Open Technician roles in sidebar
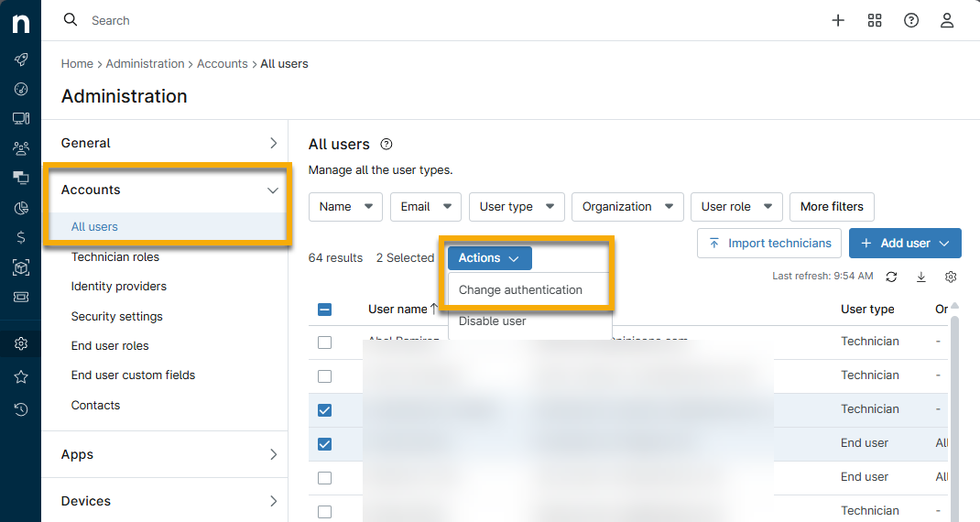The width and height of the screenshot is (980, 522). [x=115, y=257]
